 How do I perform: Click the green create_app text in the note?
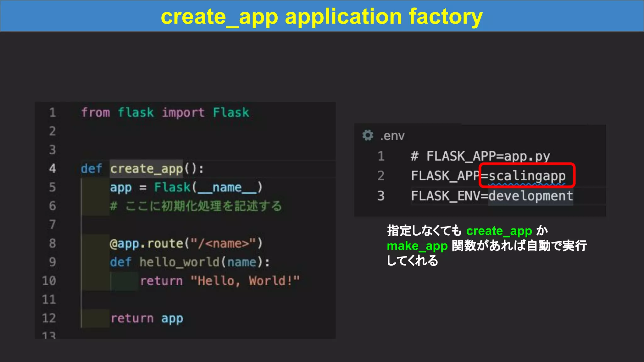coord(499,231)
